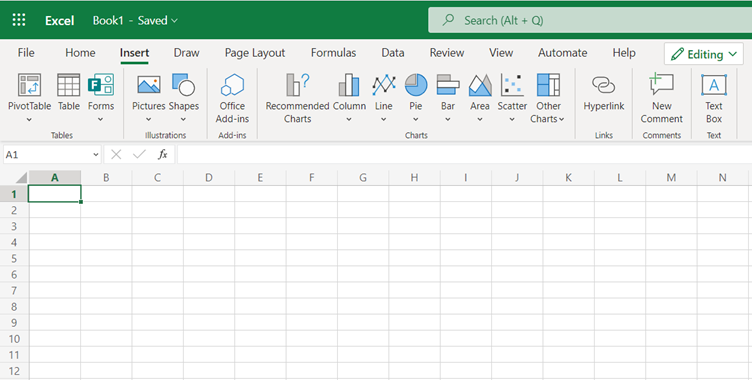Open Recommended Charts

pyautogui.click(x=297, y=98)
